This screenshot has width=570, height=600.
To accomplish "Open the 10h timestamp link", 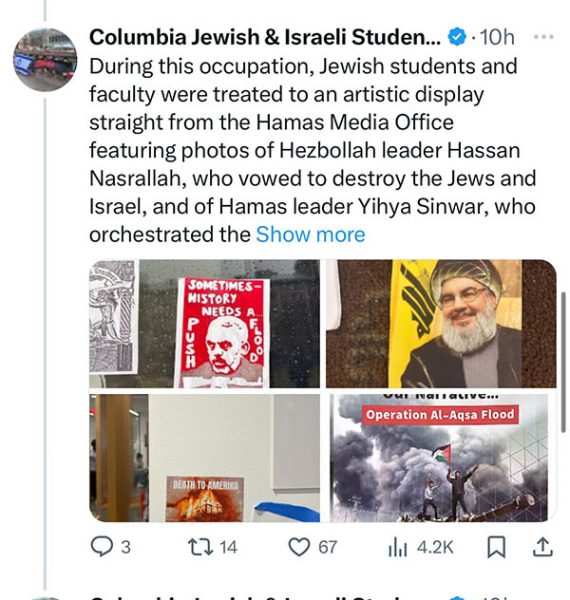I will [497, 38].
